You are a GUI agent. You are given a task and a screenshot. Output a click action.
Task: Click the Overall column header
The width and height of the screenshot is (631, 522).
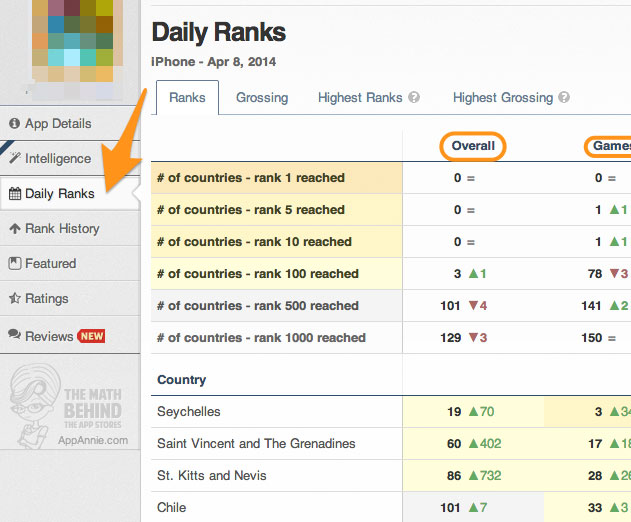click(x=473, y=146)
